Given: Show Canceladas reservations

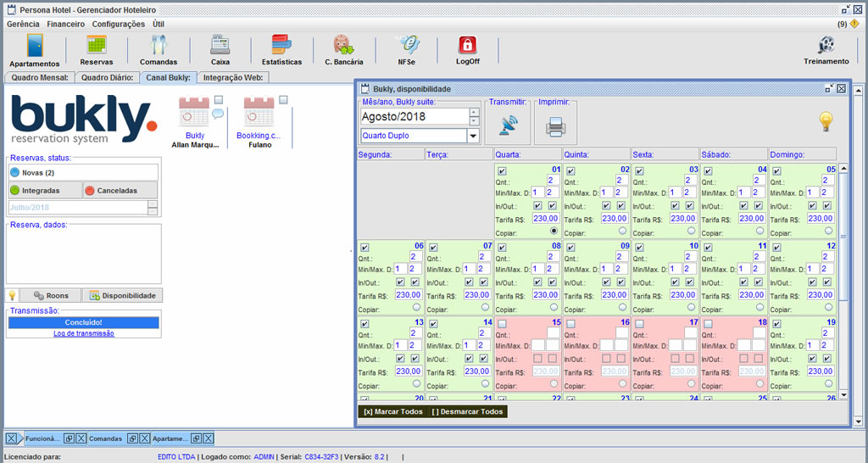Looking at the screenshot, I should pos(120,191).
